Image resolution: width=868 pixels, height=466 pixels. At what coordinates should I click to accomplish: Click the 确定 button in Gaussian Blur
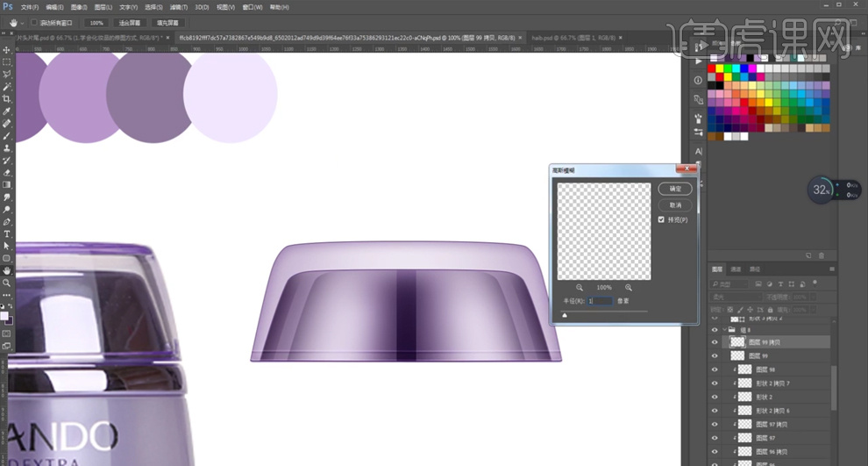tap(674, 189)
